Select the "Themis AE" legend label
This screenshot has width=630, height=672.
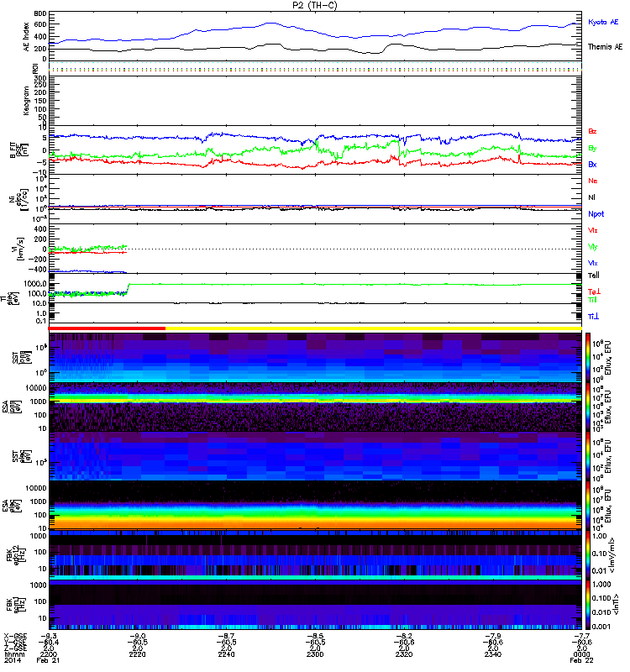tap(605, 47)
